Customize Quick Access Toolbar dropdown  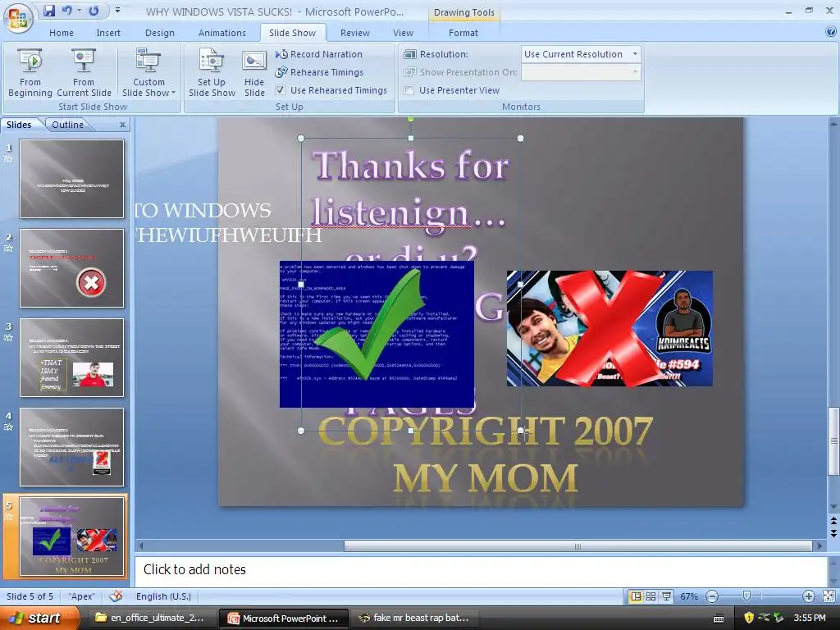coord(117,10)
